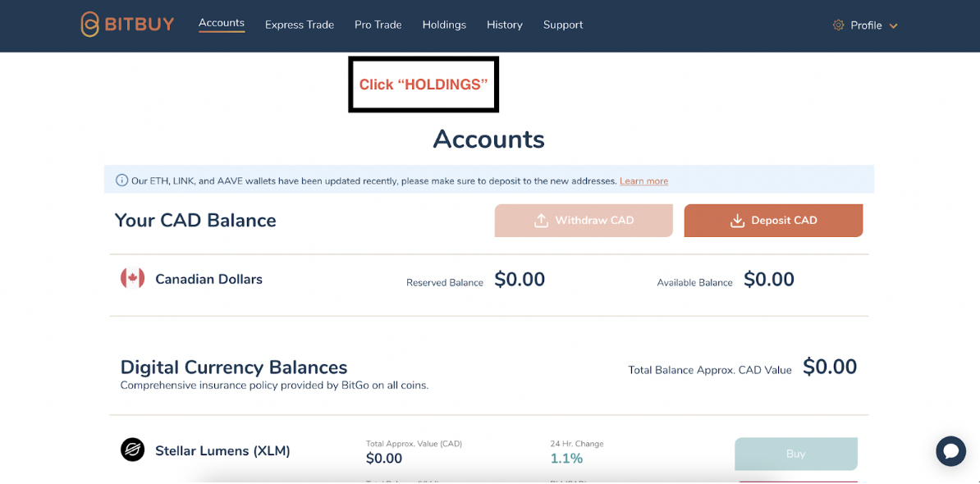
Task: Select Holdings in the navigation bar
Action: coord(444,25)
